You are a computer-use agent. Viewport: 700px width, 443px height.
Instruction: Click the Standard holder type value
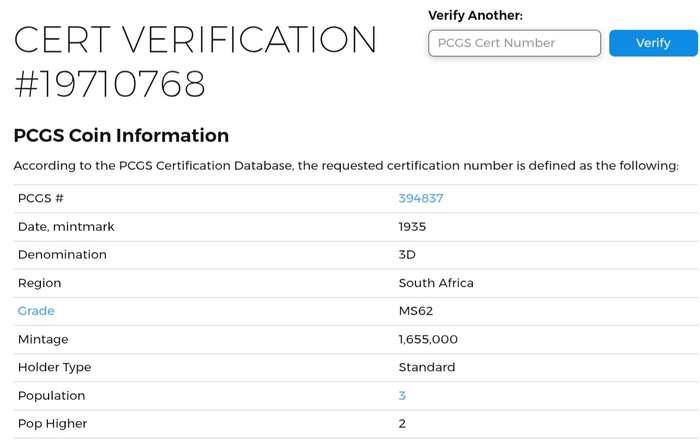coord(427,367)
